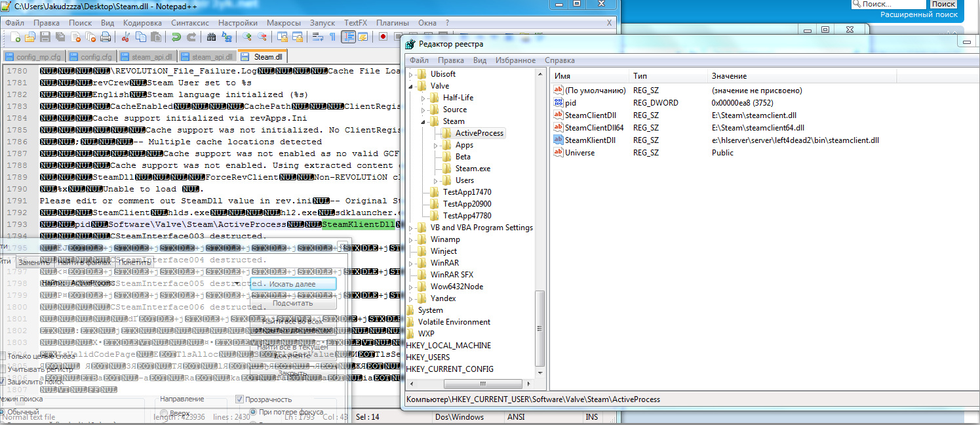Toggle synchronized vertical scrolling icon
This screenshot has height=425, width=980.
(282, 37)
